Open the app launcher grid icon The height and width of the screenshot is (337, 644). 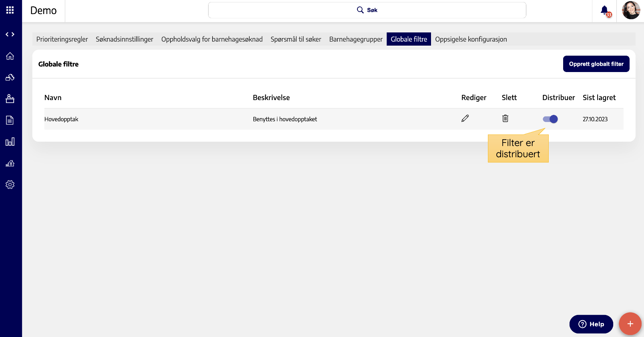coord(10,10)
